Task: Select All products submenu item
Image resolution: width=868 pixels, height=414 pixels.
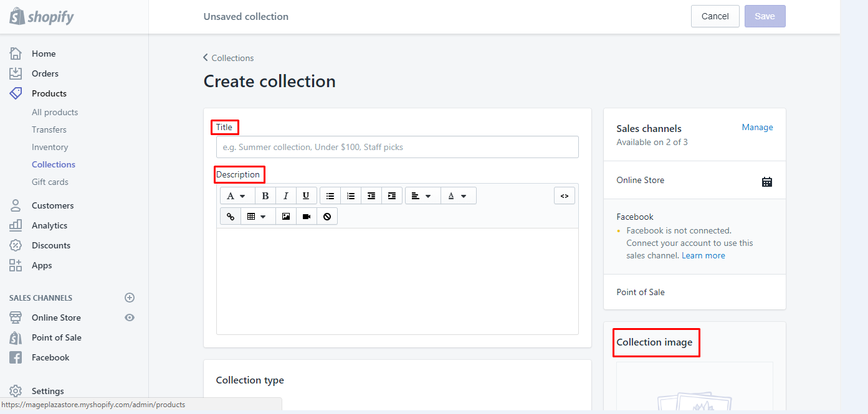Action: tap(55, 112)
